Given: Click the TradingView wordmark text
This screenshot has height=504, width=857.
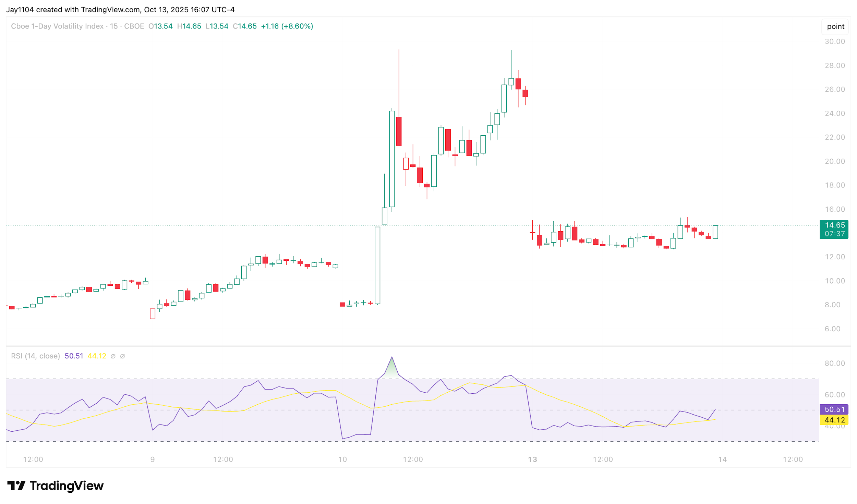Looking at the screenshot, I should pyautogui.click(x=67, y=486).
